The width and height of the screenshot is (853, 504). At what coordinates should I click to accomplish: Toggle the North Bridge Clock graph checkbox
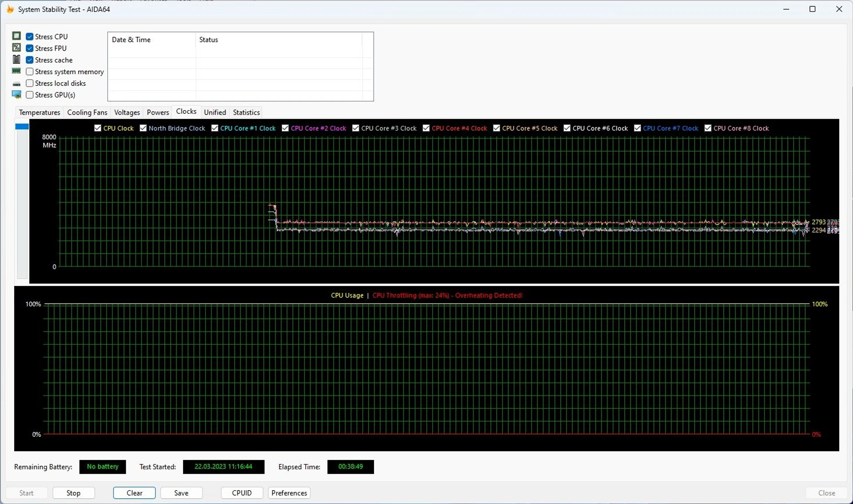coord(143,128)
